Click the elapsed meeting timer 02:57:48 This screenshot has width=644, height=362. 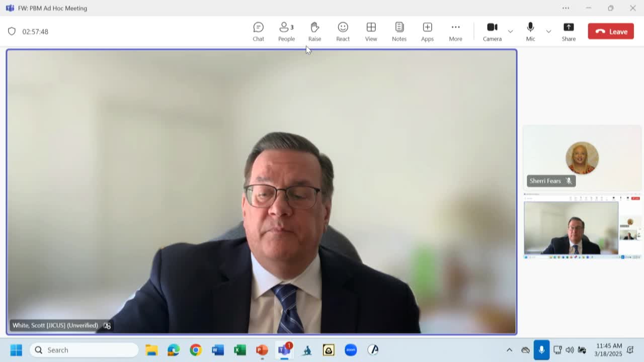35,32
